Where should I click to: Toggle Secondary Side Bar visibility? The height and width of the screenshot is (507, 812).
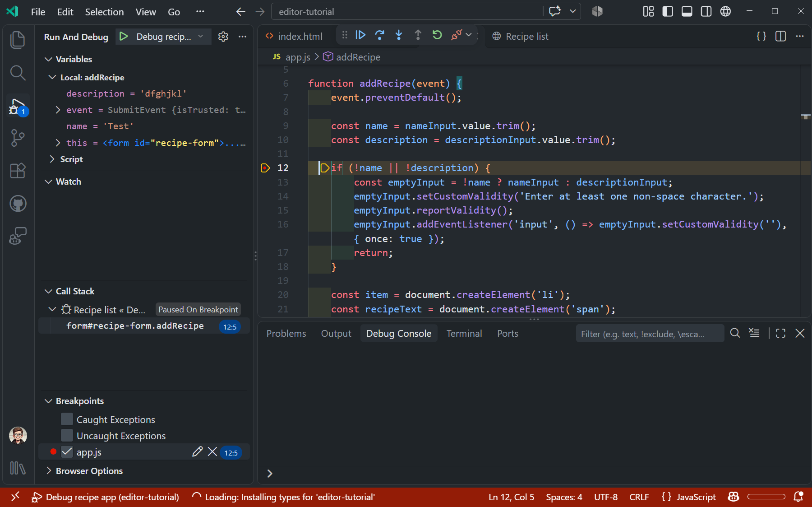[x=706, y=12]
